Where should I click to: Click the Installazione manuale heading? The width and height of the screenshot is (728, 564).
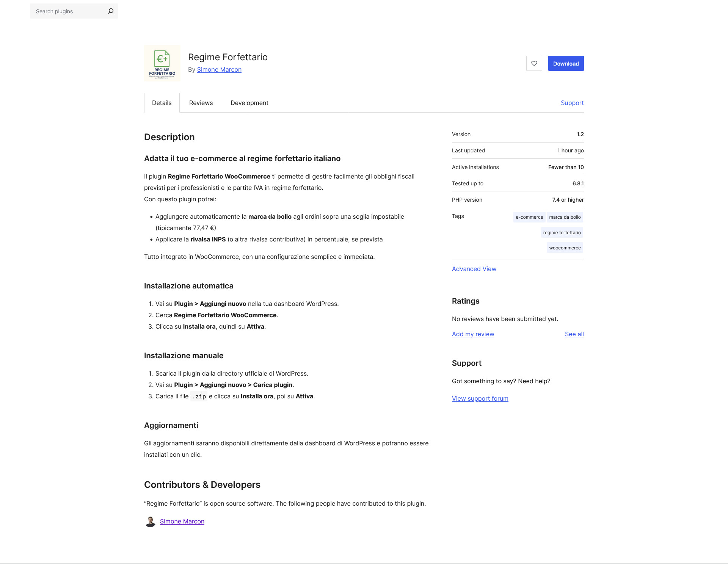click(184, 356)
